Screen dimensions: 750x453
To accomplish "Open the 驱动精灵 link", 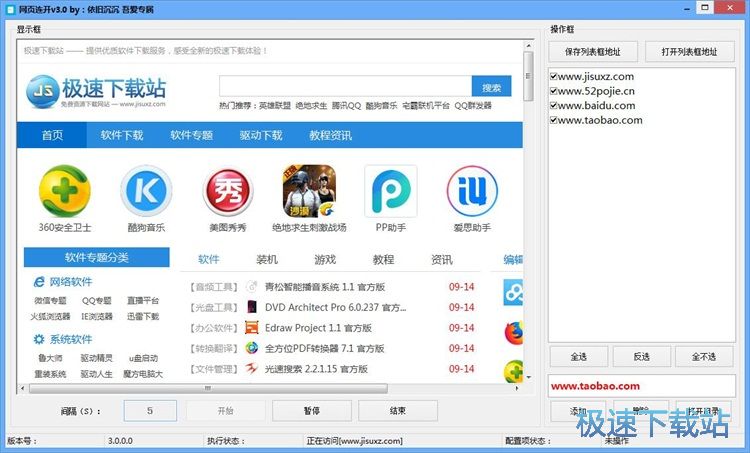I will (97, 358).
